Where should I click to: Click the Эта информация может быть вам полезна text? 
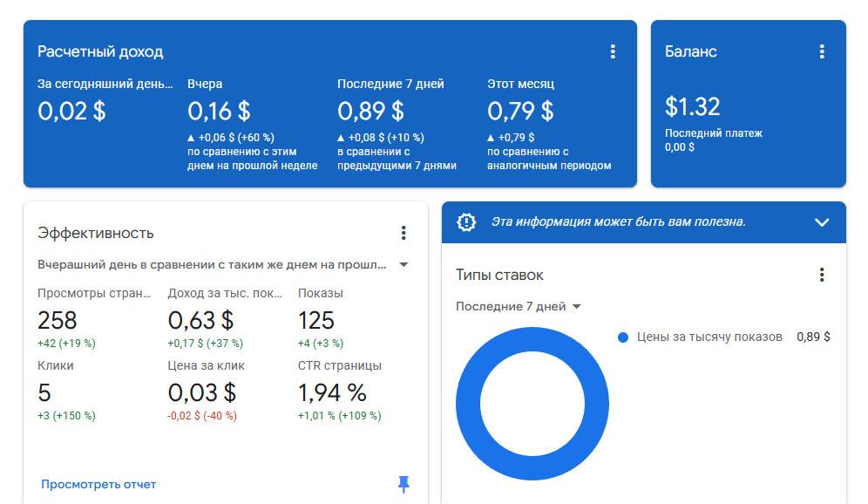pos(618,222)
